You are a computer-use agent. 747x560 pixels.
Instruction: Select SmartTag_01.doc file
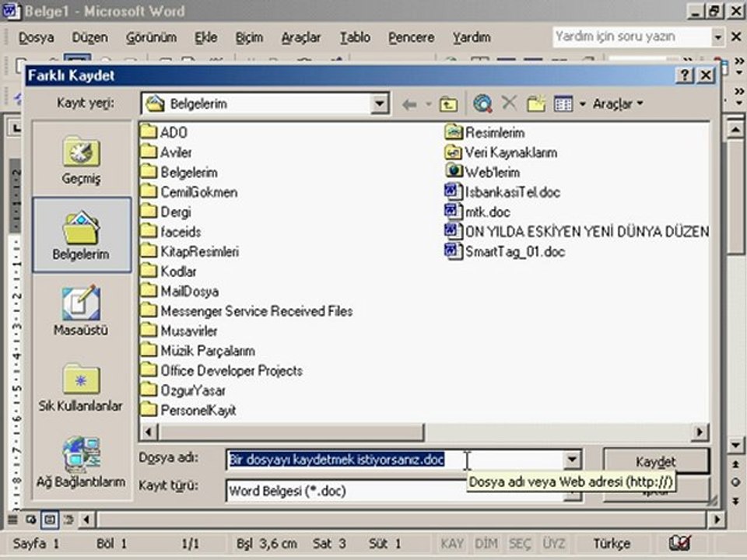pos(505,251)
